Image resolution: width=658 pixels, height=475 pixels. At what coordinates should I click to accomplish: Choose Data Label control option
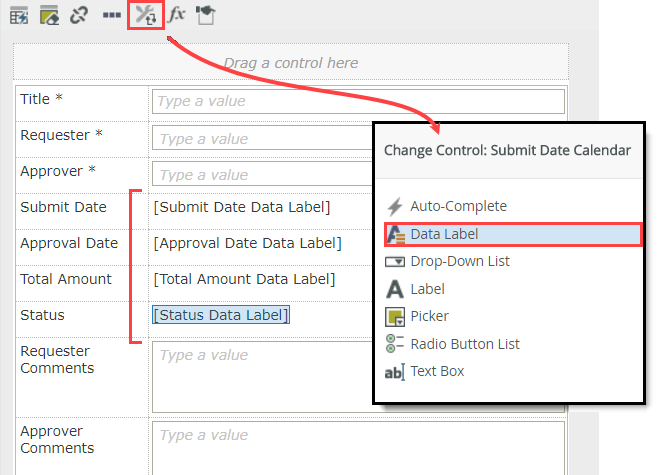click(x=513, y=234)
